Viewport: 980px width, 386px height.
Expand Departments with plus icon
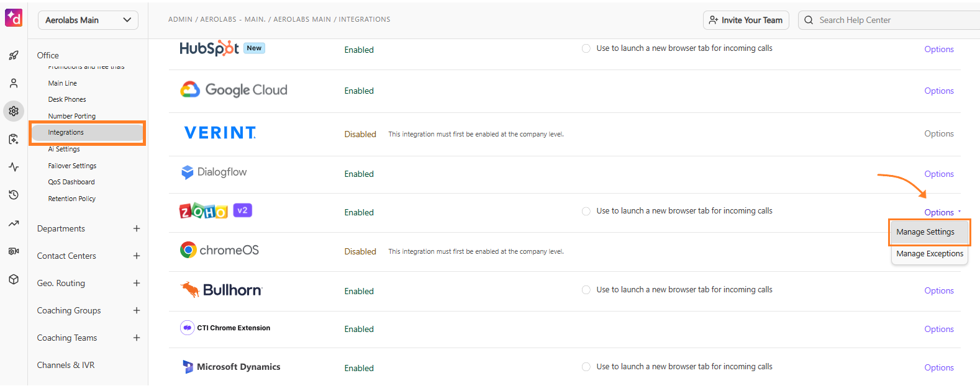coord(137,228)
